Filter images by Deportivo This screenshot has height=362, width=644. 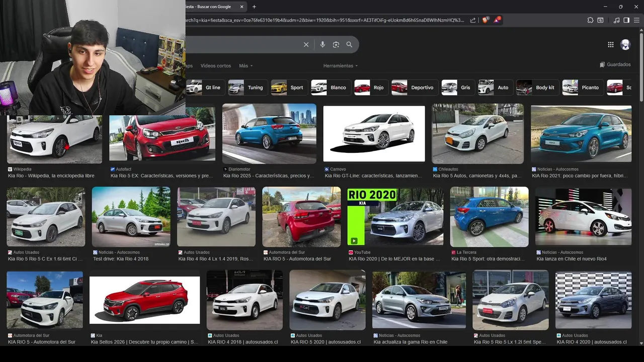414,87
